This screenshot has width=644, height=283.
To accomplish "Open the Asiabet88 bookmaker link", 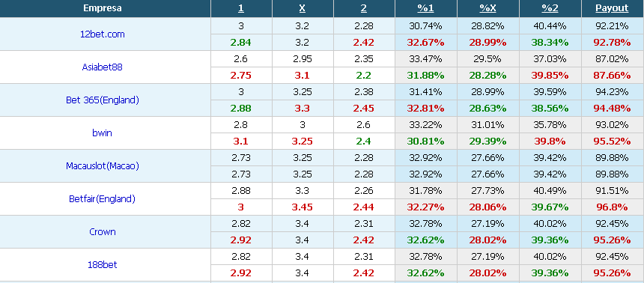I will coord(103,67).
